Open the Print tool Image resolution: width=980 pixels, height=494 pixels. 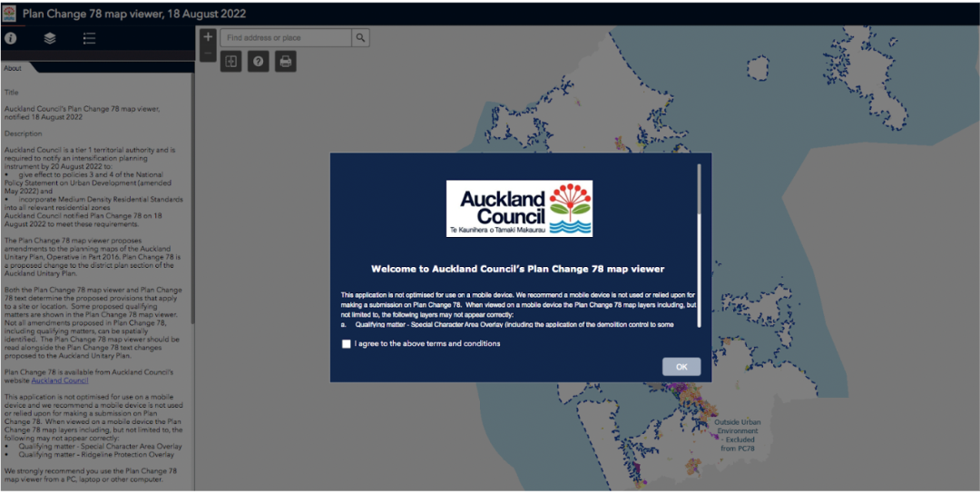[x=286, y=62]
